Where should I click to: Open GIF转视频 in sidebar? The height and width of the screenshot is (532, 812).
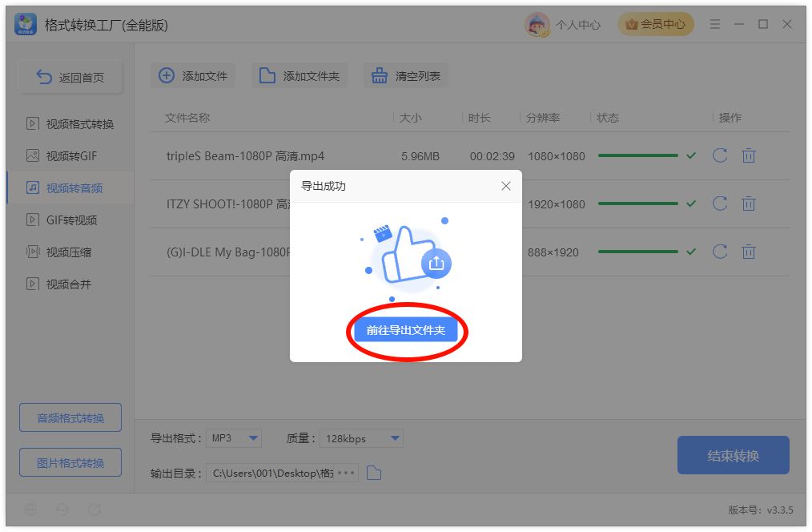[x=70, y=220]
